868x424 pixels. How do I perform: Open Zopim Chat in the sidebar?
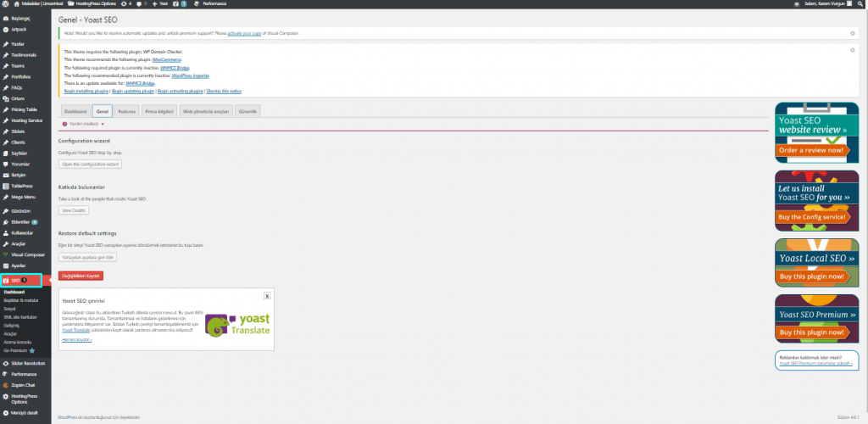[23, 385]
